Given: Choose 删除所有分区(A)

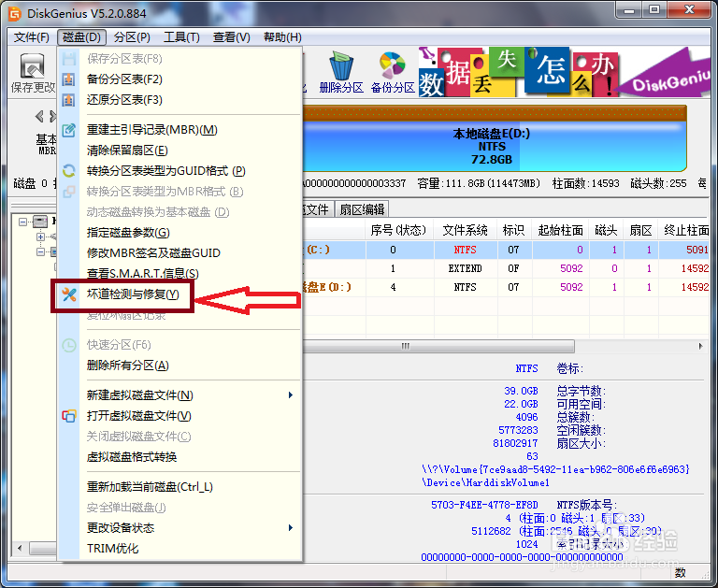Looking at the screenshot, I should point(128,366).
